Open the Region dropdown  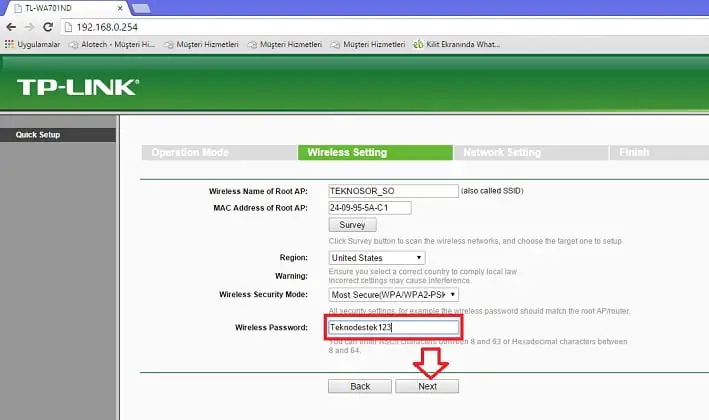point(377,258)
